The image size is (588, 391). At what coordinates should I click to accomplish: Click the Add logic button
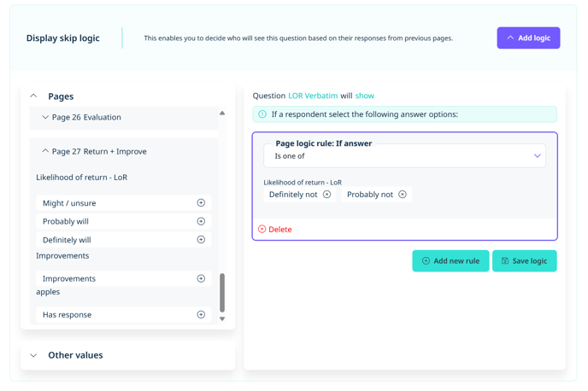pyautogui.click(x=528, y=38)
